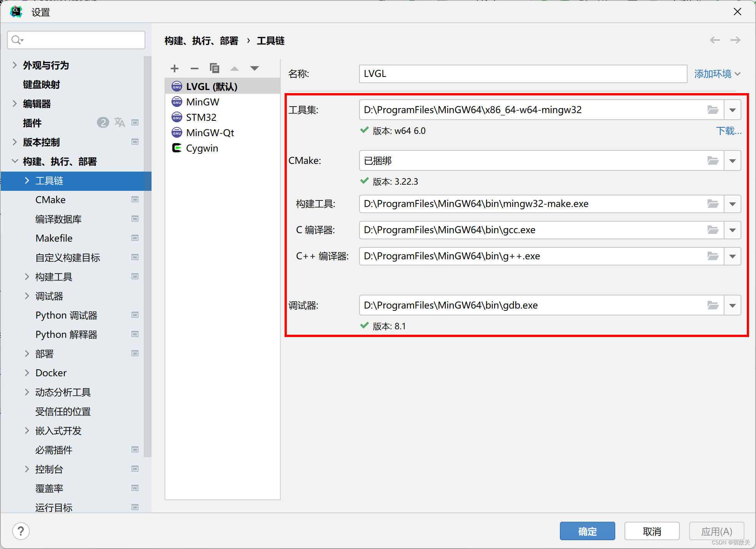756x549 pixels.
Task: Browse for the 调试器 gdb path
Action: click(x=713, y=305)
